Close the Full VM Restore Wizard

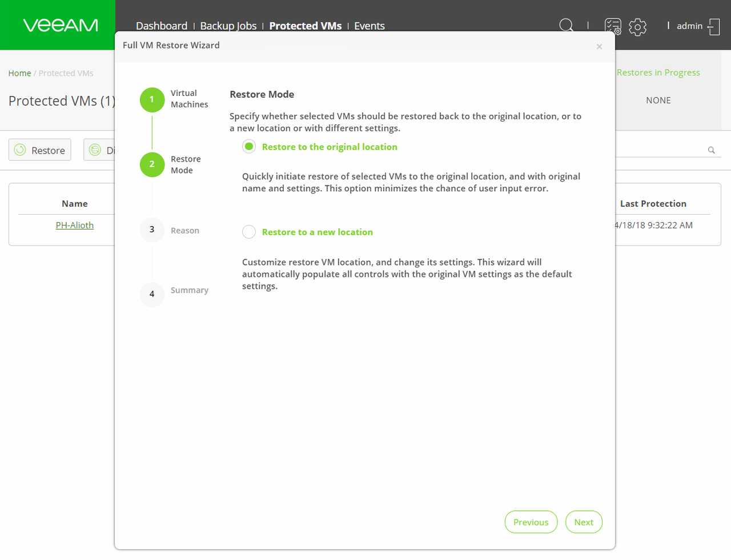599,47
